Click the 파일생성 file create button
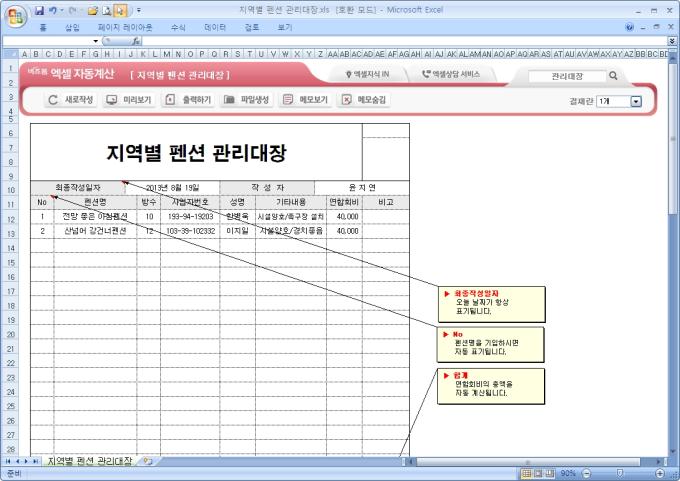The image size is (680, 481). point(247,100)
